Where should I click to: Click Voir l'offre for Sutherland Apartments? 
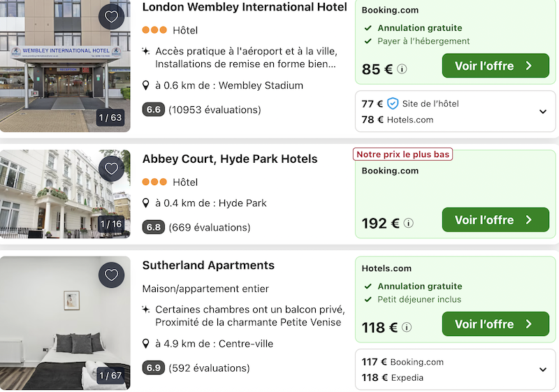[495, 324]
